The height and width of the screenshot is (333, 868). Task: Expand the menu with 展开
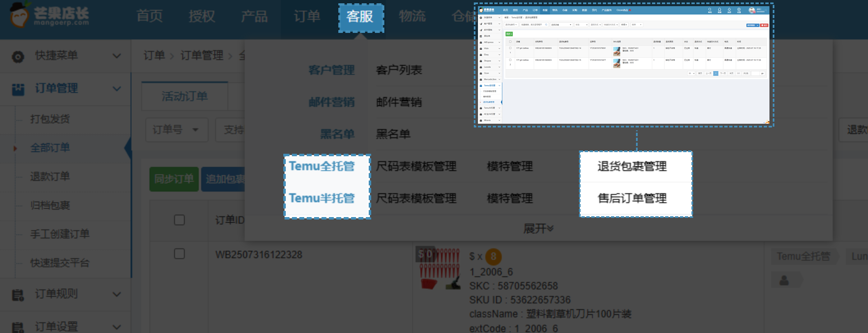[x=538, y=229]
